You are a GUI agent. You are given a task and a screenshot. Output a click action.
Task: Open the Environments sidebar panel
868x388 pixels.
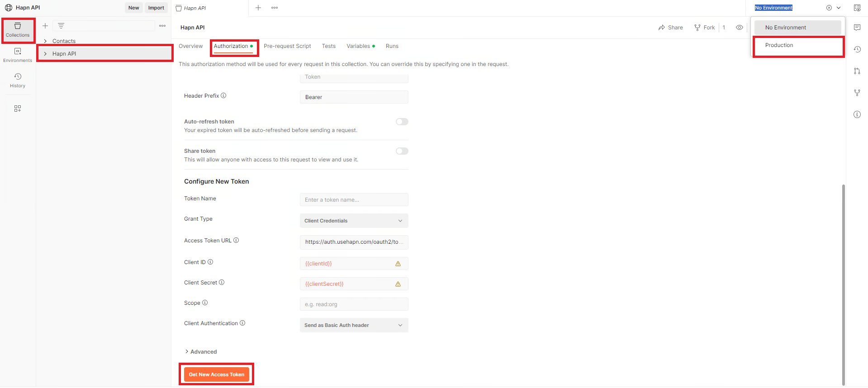point(18,55)
